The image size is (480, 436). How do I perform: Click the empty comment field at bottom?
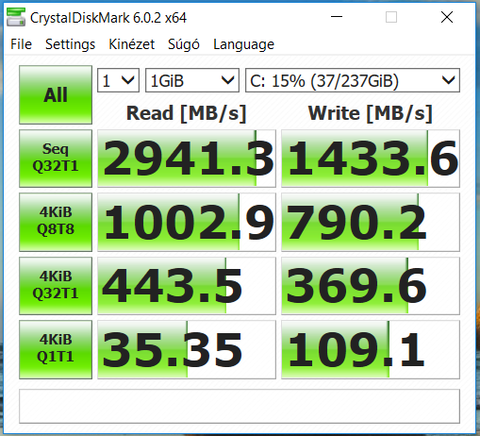(x=239, y=406)
